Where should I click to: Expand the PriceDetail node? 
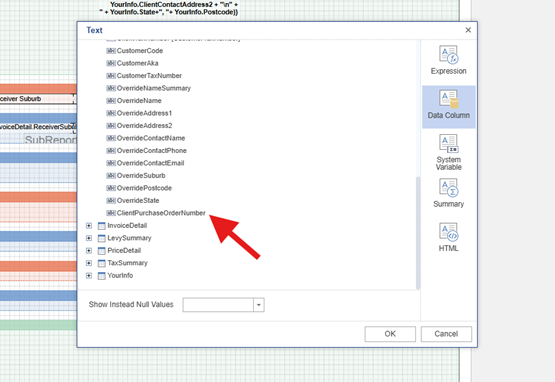(89, 251)
